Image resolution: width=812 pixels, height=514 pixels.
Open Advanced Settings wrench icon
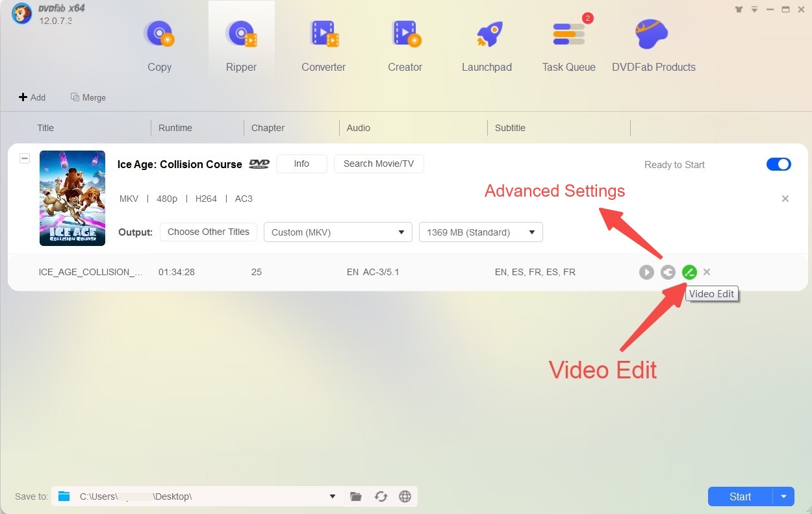[668, 272]
